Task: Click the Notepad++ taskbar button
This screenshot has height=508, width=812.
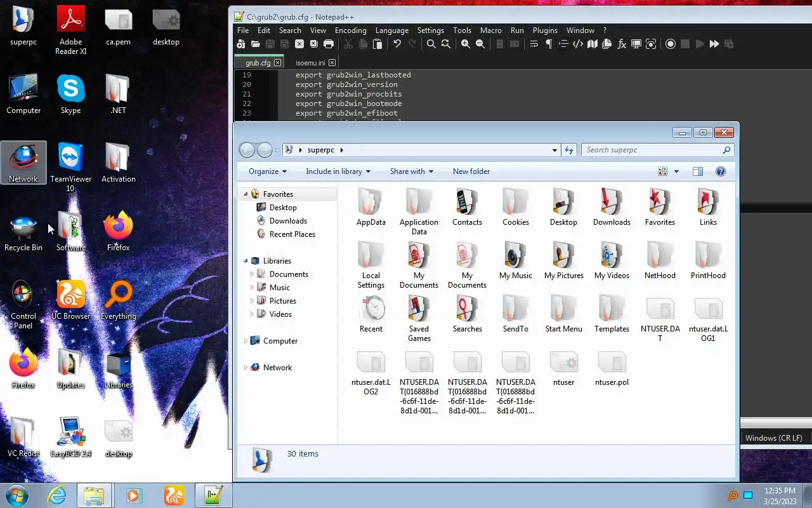Action: [x=213, y=495]
